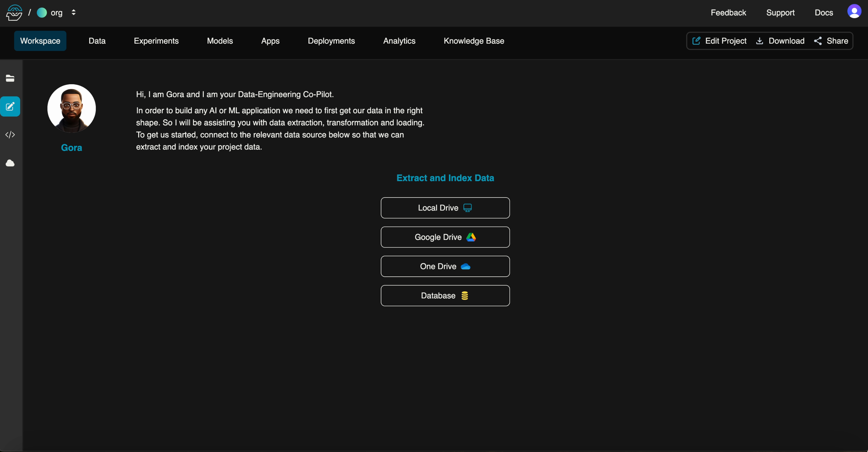Select the Workspace tab
868x452 pixels.
40,41
